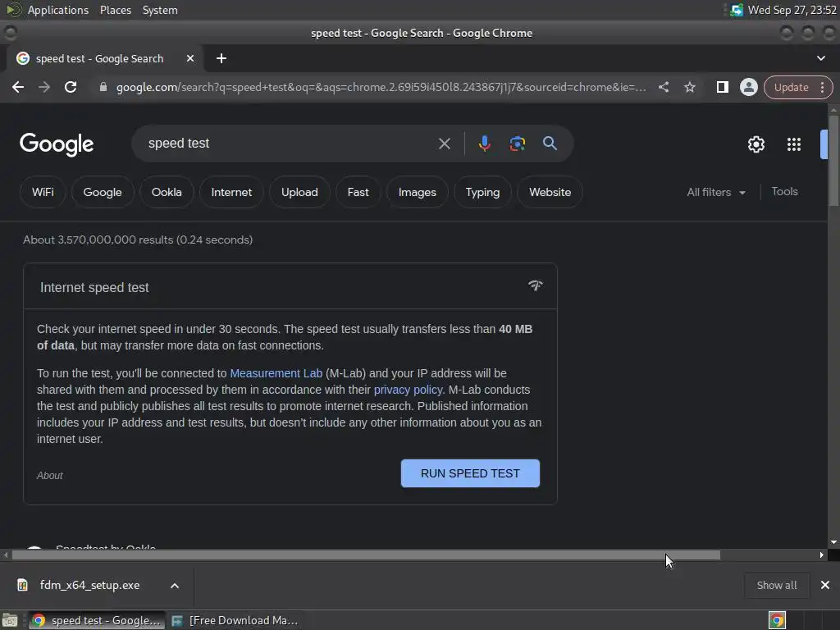Image resolution: width=840 pixels, height=630 pixels.
Task: Select the WiFi filter chip
Action: click(43, 192)
